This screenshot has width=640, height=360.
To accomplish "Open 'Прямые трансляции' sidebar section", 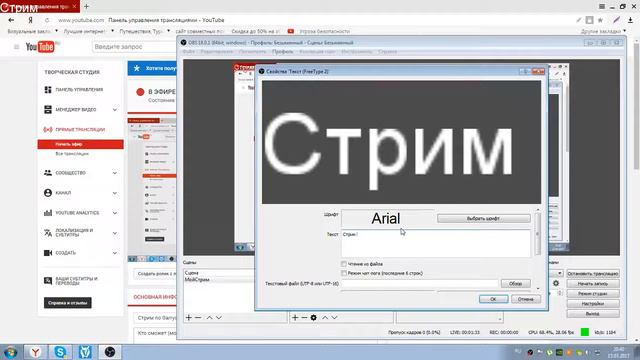I will [80, 130].
